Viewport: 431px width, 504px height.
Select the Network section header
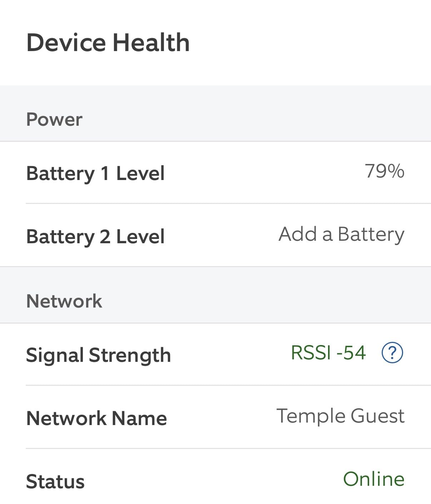[64, 301]
